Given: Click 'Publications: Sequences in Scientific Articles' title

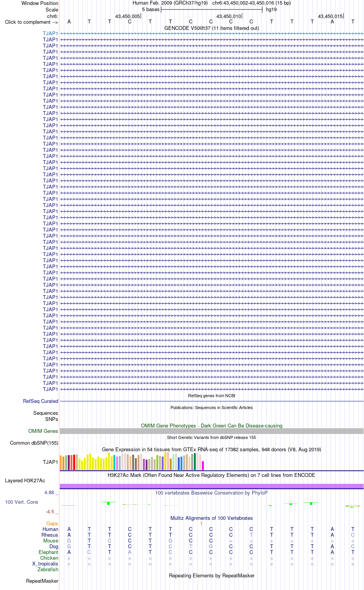Looking at the screenshot, I should click(212, 408).
